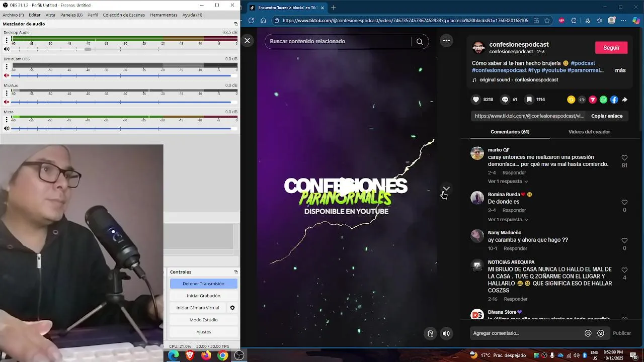The height and width of the screenshot is (362, 644).
Task: Go to next video with down chevron
Action: coord(446,189)
